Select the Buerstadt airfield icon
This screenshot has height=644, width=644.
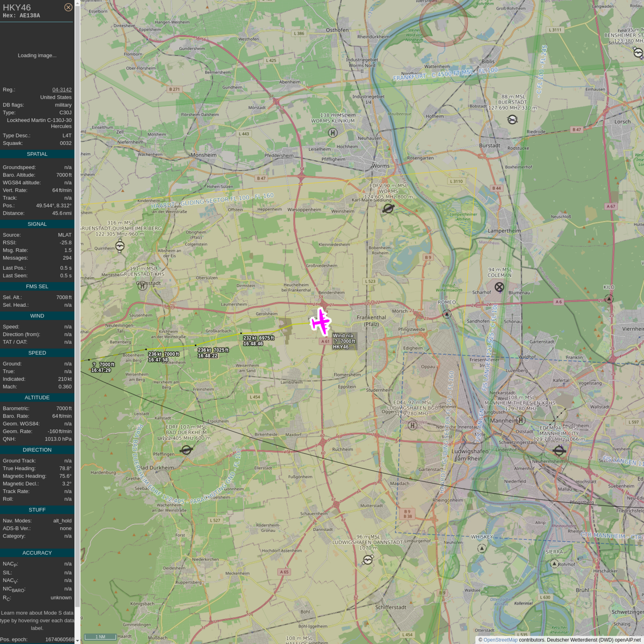[x=513, y=119]
